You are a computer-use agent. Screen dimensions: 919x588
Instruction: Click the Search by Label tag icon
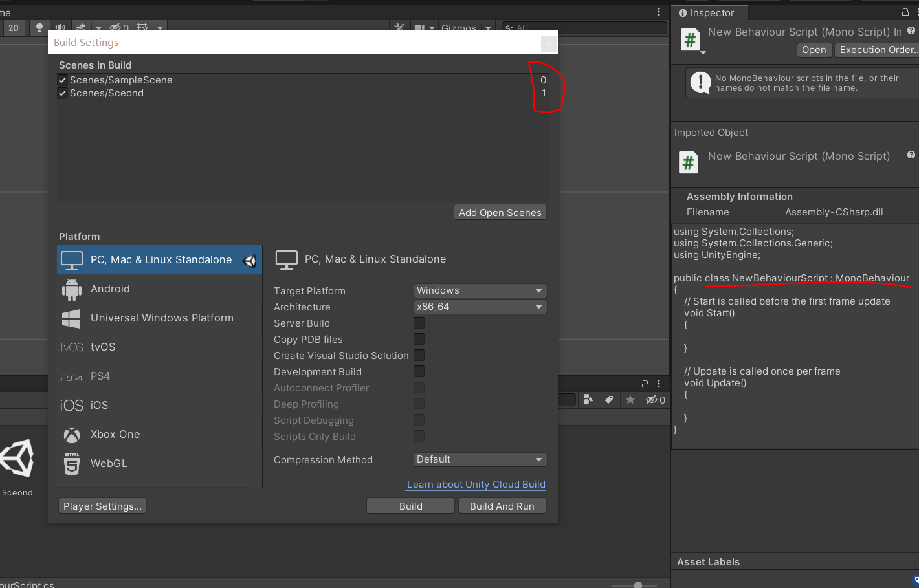(x=609, y=400)
